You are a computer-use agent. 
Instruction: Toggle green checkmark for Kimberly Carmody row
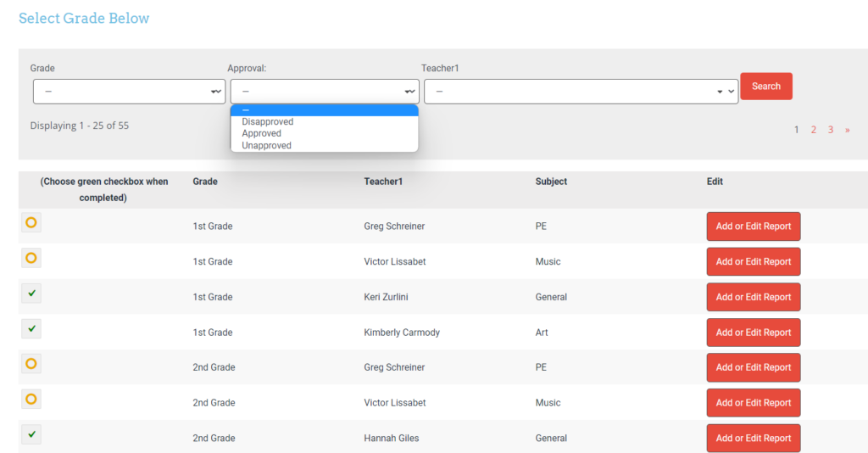click(31, 328)
